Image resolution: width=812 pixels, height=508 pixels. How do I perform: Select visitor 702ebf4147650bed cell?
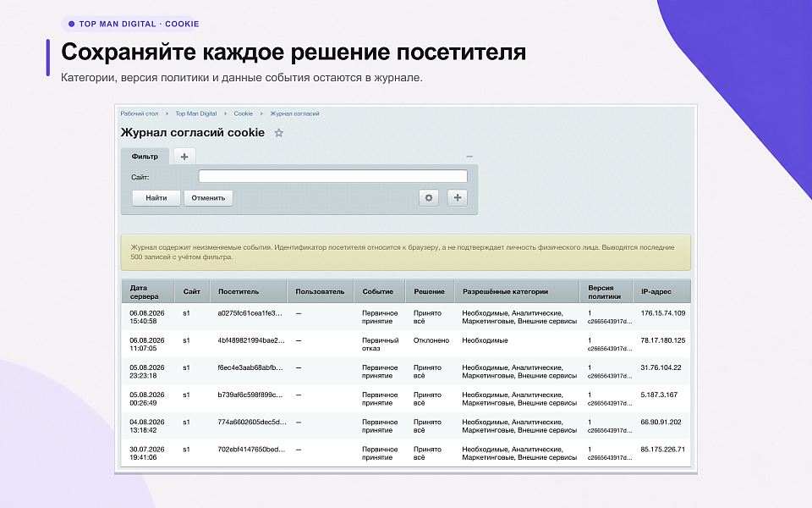point(251,450)
